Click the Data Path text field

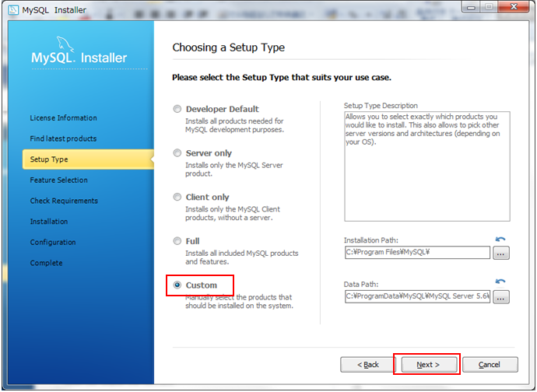[x=417, y=296]
